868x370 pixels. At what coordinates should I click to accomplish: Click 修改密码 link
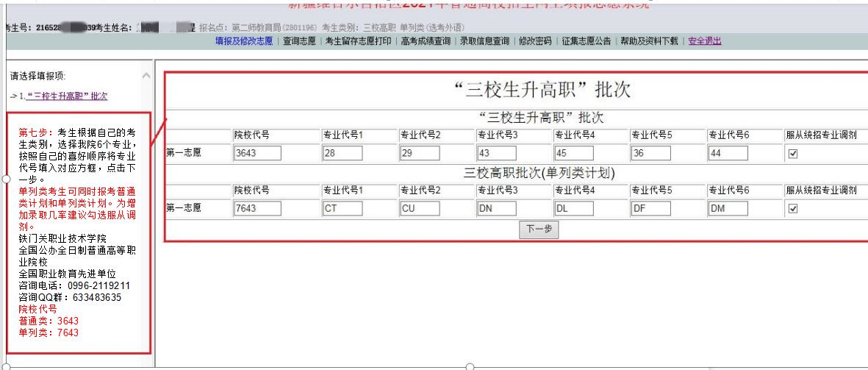535,41
